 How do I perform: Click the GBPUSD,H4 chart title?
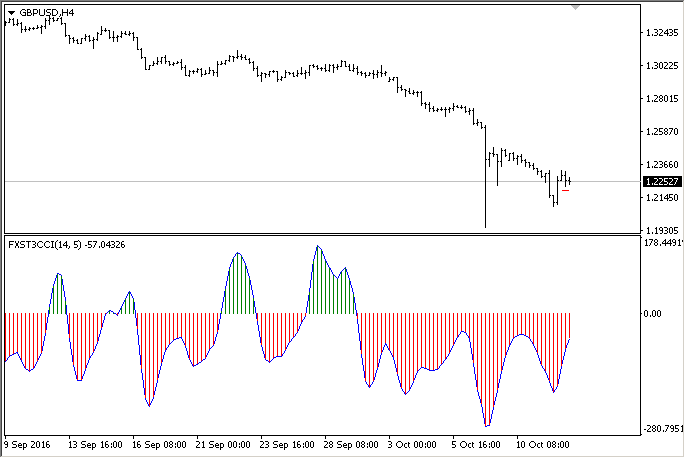click(47, 13)
